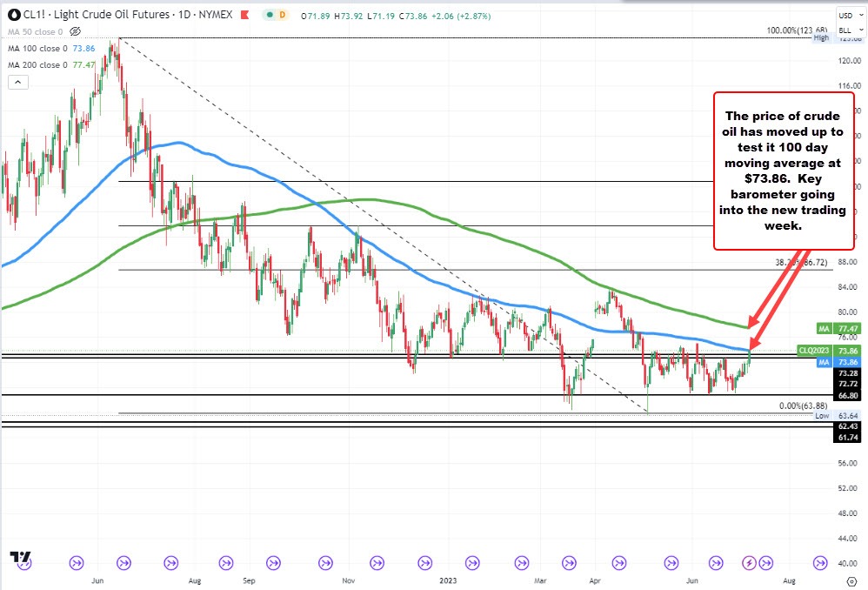Toggle visibility of the hidden MA 50 indicator

(74, 30)
